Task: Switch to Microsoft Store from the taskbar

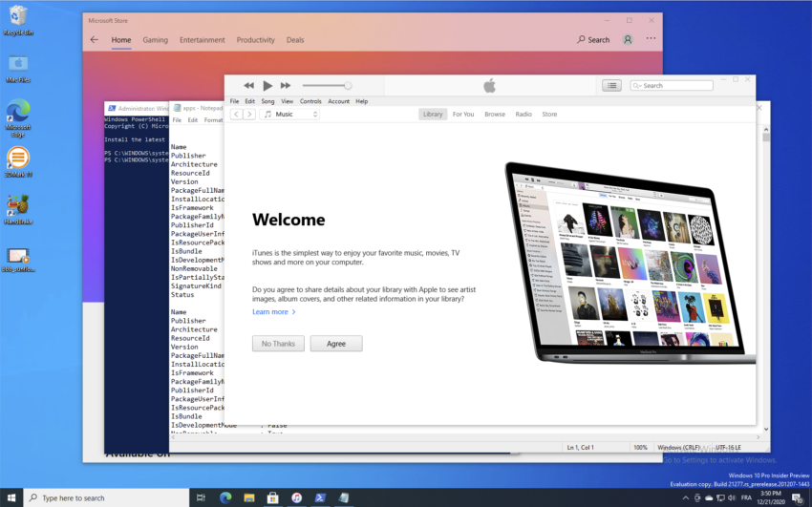Action: tap(273, 497)
